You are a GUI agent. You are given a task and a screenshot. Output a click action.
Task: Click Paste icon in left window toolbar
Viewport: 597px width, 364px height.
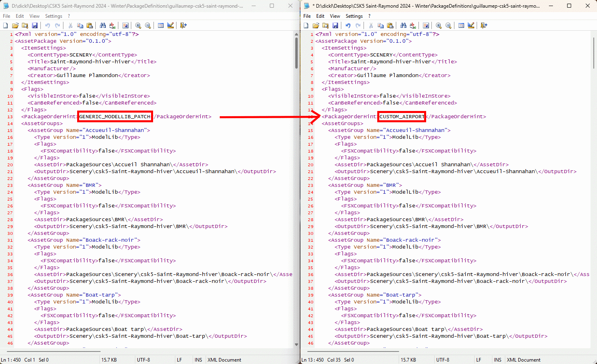coord(90,25)
